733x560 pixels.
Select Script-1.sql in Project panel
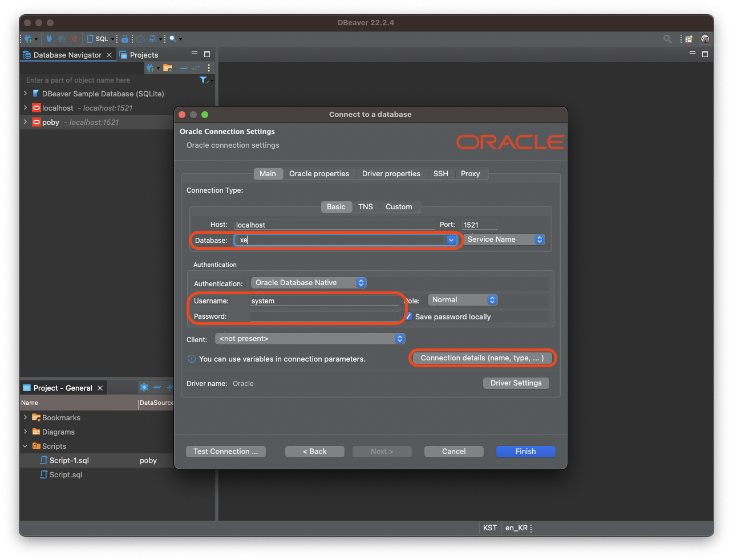[x=69, y=460]
